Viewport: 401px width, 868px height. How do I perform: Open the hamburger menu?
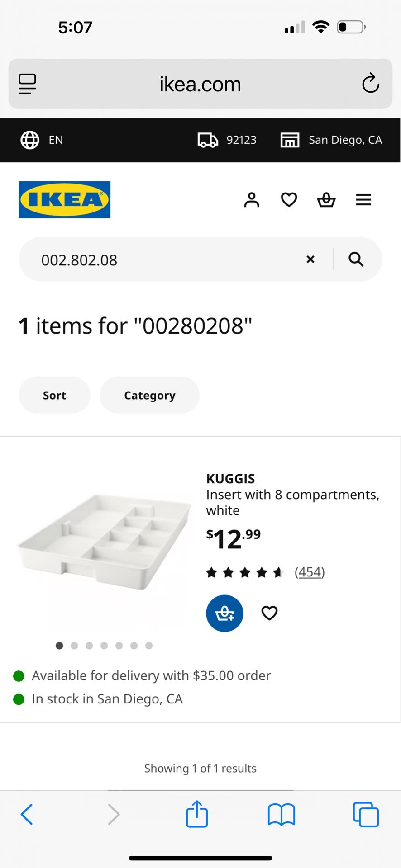pos(363,199)
